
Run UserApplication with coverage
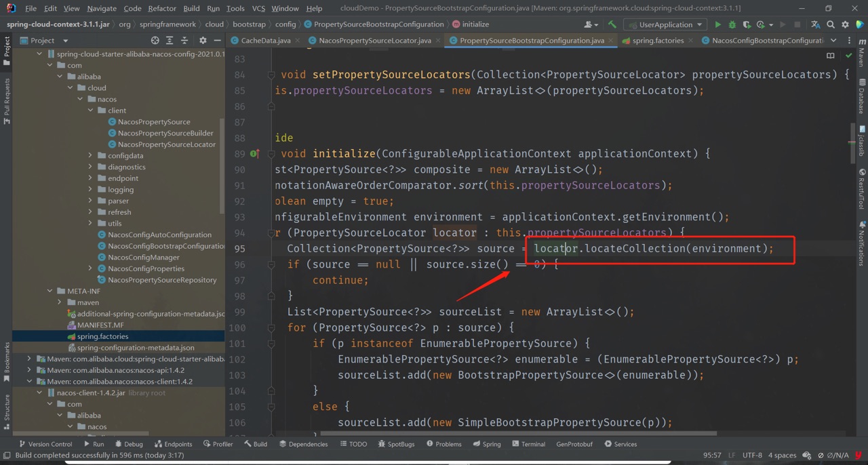click(x=746, y=24)
